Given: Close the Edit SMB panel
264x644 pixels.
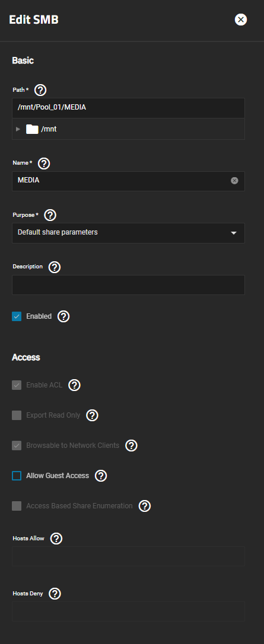Looking at the screenshot, I should (240, 20).
